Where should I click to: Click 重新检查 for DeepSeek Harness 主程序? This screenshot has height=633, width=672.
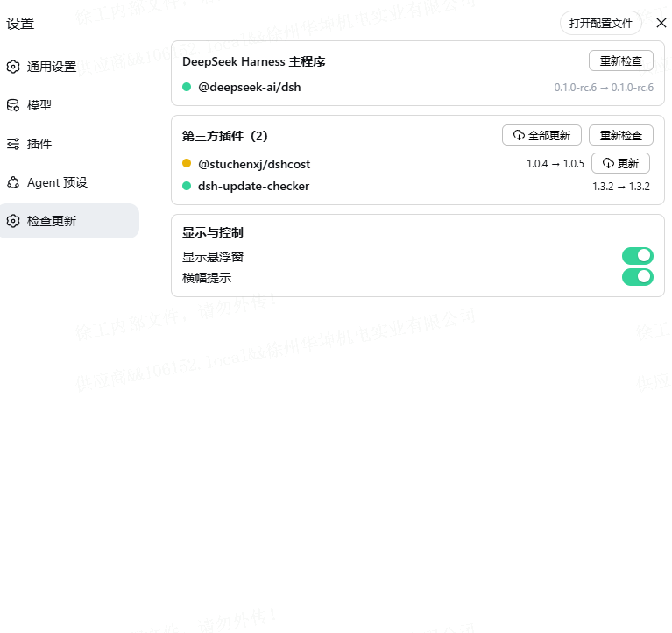tap(621, 60)
